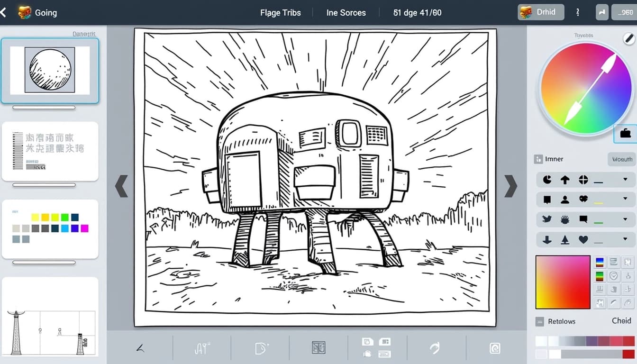Select the person silhouette icon

(x=565, y=200)
